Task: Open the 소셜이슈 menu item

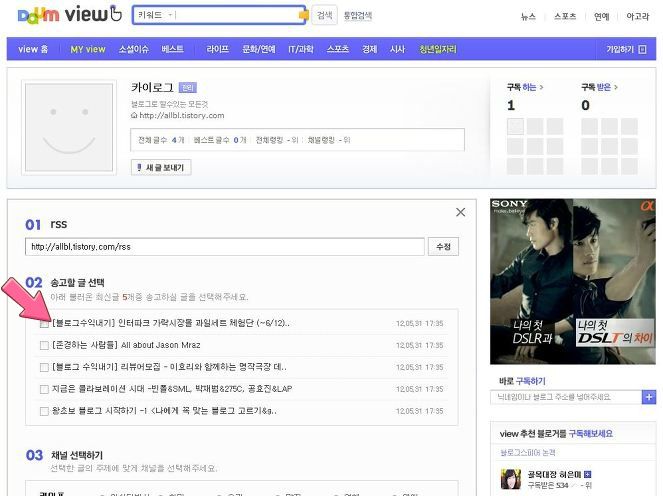Action: 134,49
